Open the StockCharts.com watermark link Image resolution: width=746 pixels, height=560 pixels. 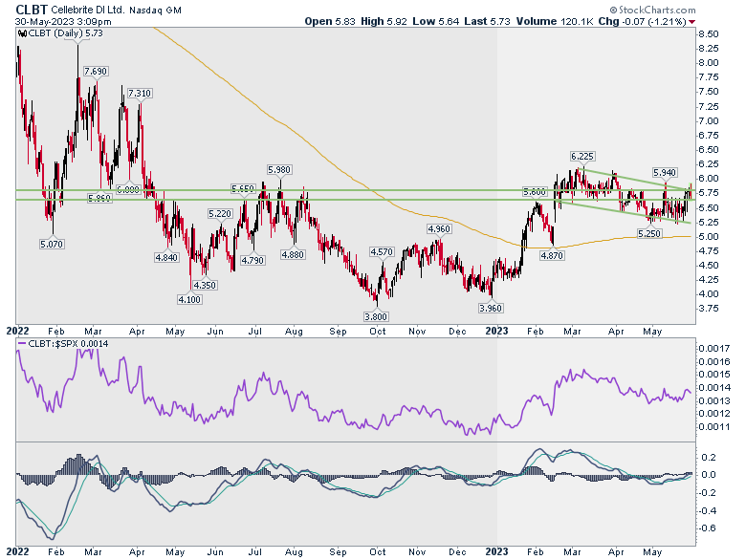652,10
